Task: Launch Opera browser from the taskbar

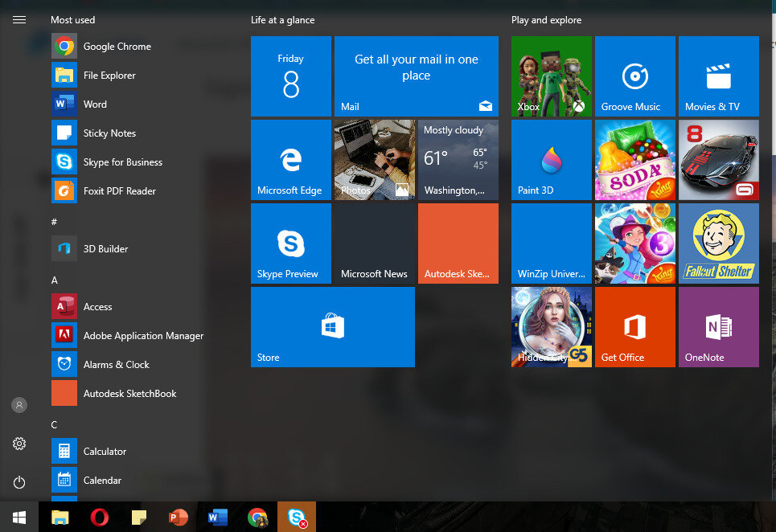Action: coord(100,518)
